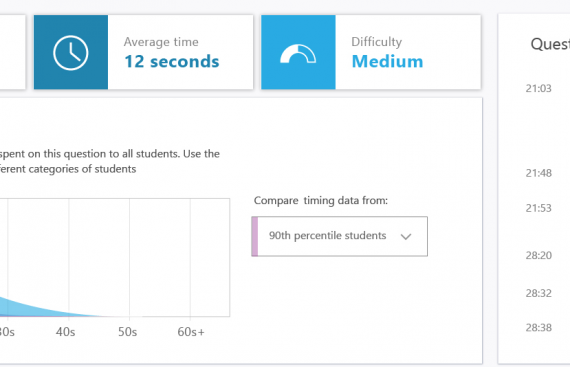The height and width of the screenshot is (367, 570).
Task: Click the Difficulty label text
Action: [x=377, y=42]
